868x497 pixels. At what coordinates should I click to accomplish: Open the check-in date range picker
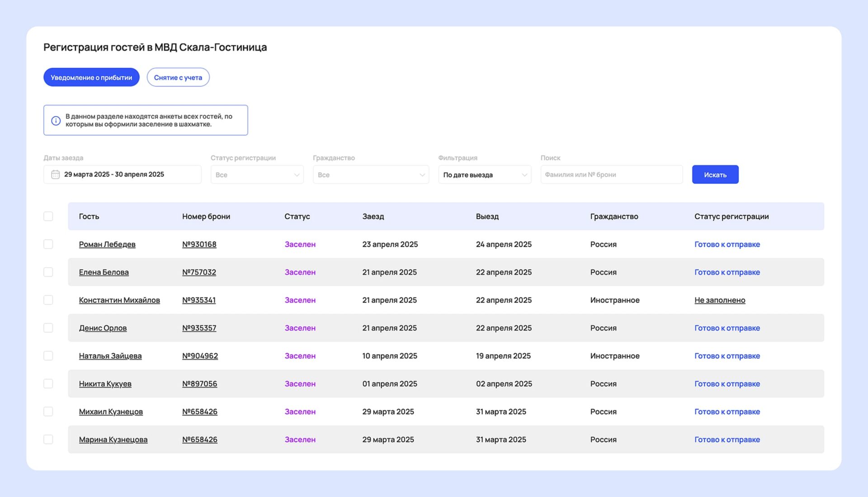tap(122, 175)
